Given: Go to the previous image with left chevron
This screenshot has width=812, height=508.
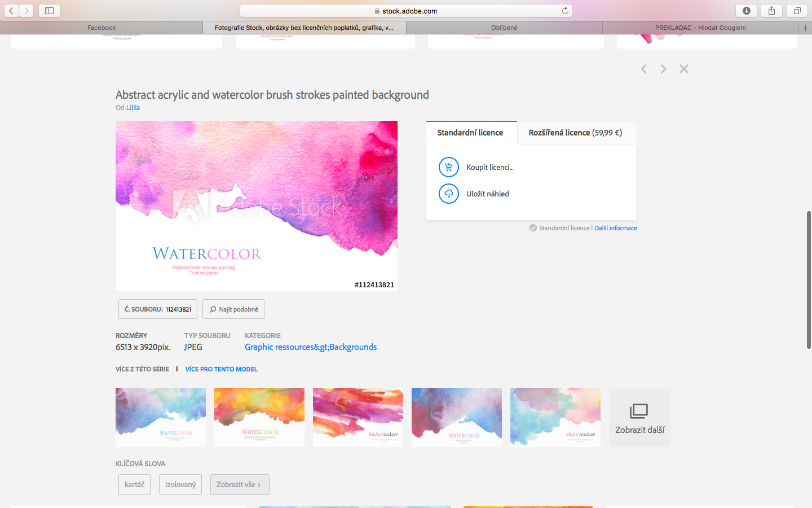Looking at the screenshot, I should pos(643,69).
